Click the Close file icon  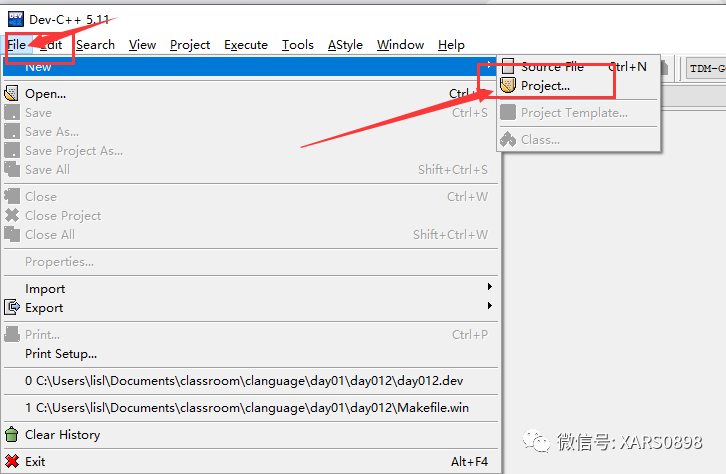(12, 196)
